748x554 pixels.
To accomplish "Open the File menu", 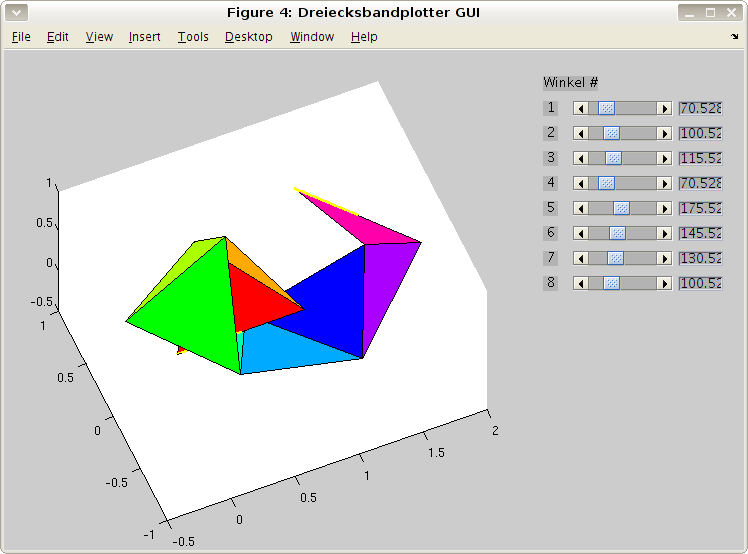I will (21, 37).
